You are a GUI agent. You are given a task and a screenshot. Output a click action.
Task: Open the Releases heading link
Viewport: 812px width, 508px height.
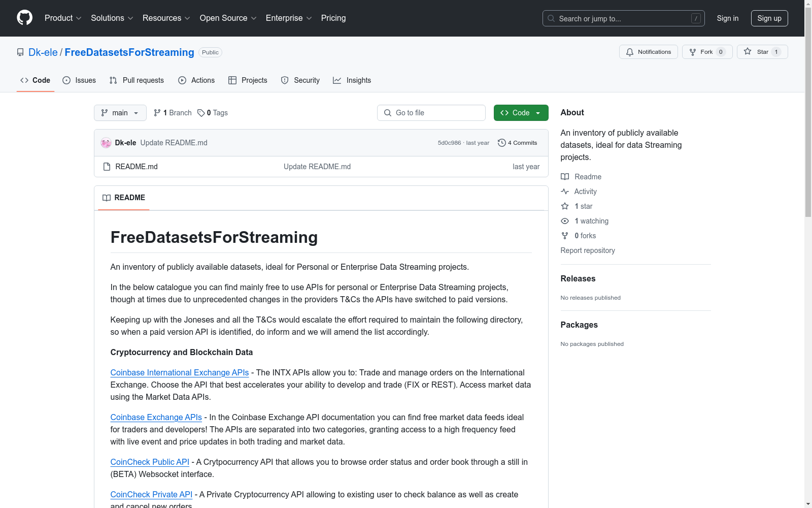[578, 278]
